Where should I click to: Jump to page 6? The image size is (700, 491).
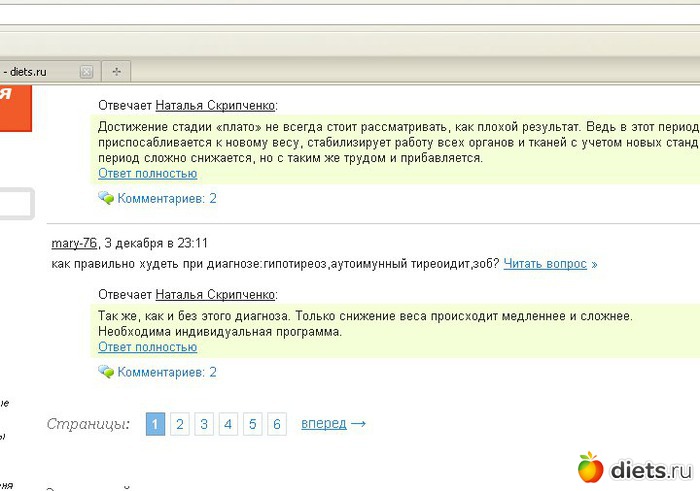click(277, 424)
